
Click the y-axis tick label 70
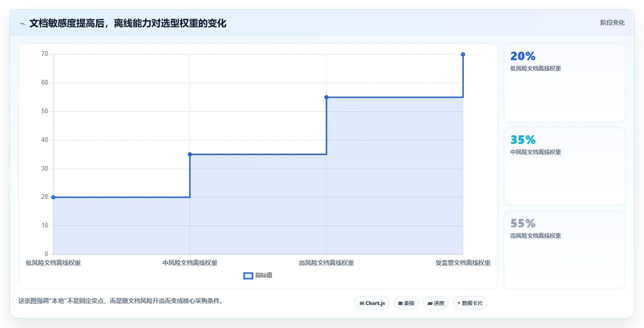click(x=45, y=54)
